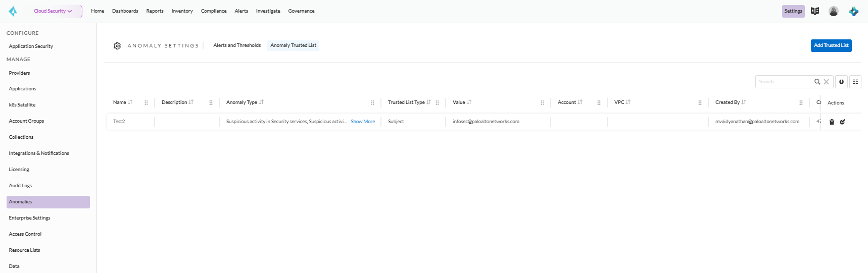Click the Settings button in header
This screenshot has height=273, width=868.
[x=793, y=11]
